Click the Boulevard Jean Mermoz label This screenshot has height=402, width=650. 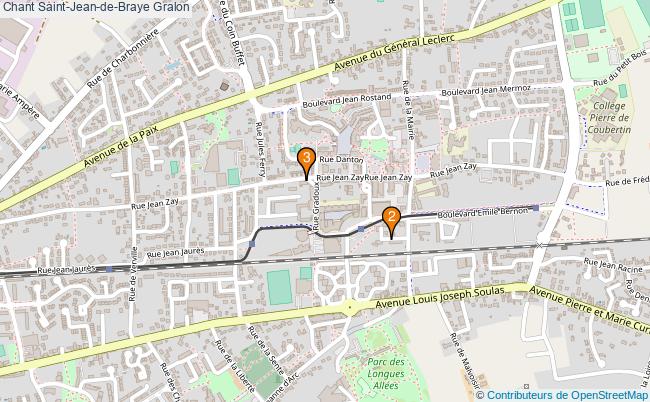(x=486, y=90)
